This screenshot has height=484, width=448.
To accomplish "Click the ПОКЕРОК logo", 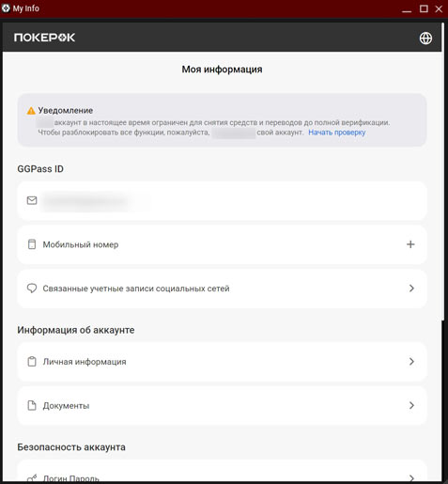I will 44,38.
